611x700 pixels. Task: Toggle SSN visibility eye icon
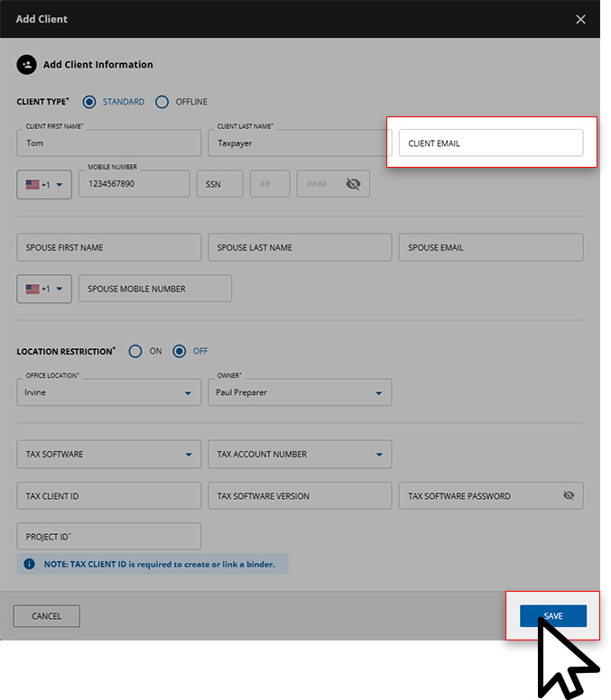click(353, 184)
